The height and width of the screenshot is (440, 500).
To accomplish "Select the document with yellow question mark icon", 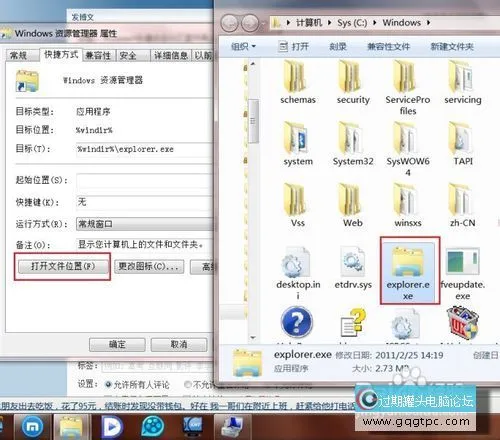I will 353,322.
